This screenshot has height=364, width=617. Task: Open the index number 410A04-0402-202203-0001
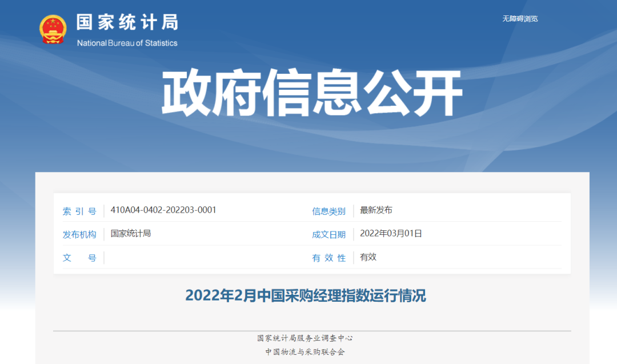pos(164,209)
